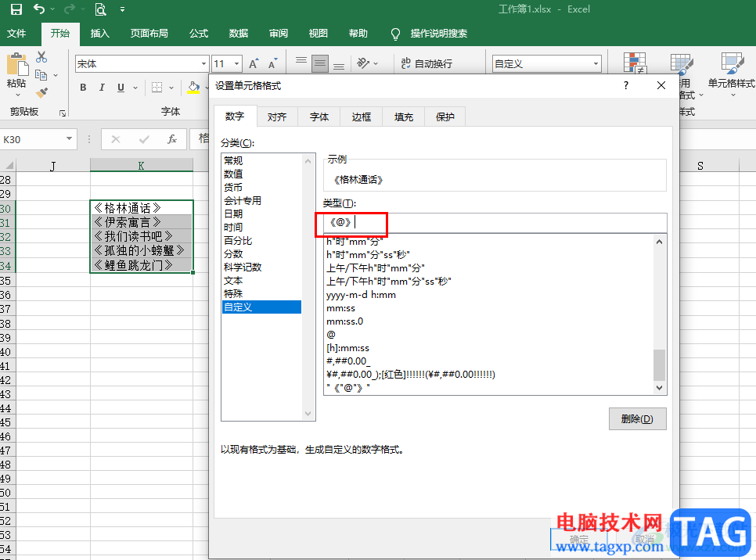This screenshot has height=560, width=756.
Task: Switch to the 页面布局 ribbon tab
Action: coord(149,34)
